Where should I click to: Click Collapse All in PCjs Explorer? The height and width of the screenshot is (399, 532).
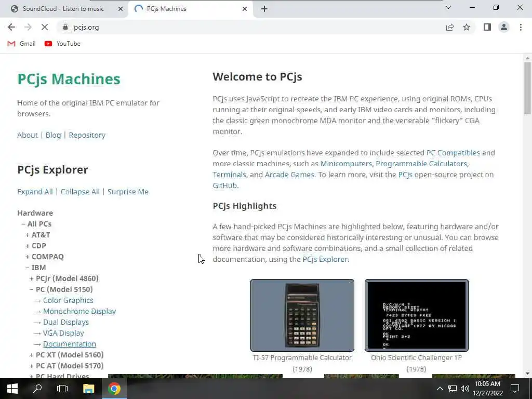(80, 192)
